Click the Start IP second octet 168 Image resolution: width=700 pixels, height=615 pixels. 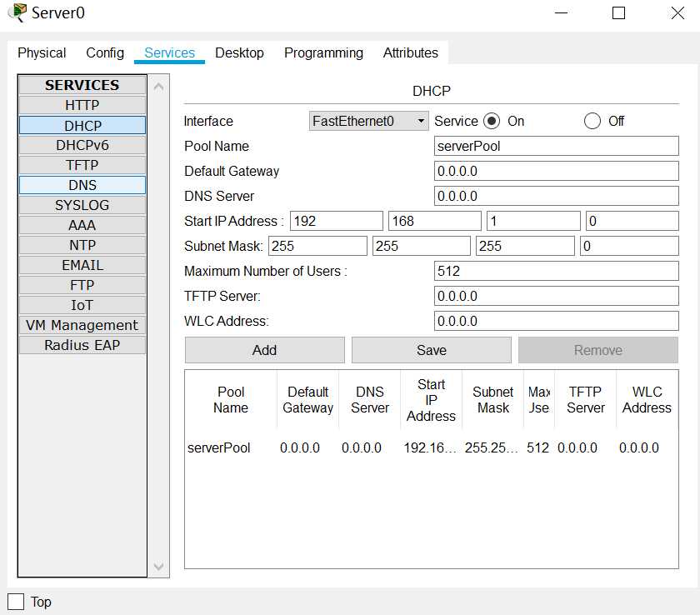tap(435, 221)
